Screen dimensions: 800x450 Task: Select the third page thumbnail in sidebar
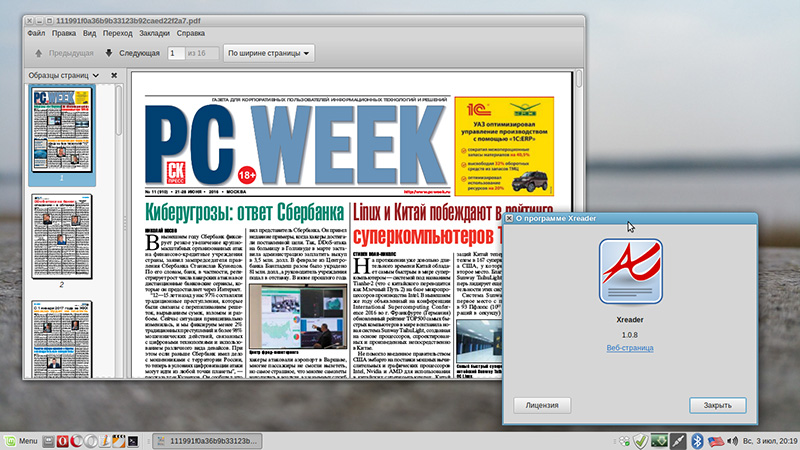click(x=62, y=339)
